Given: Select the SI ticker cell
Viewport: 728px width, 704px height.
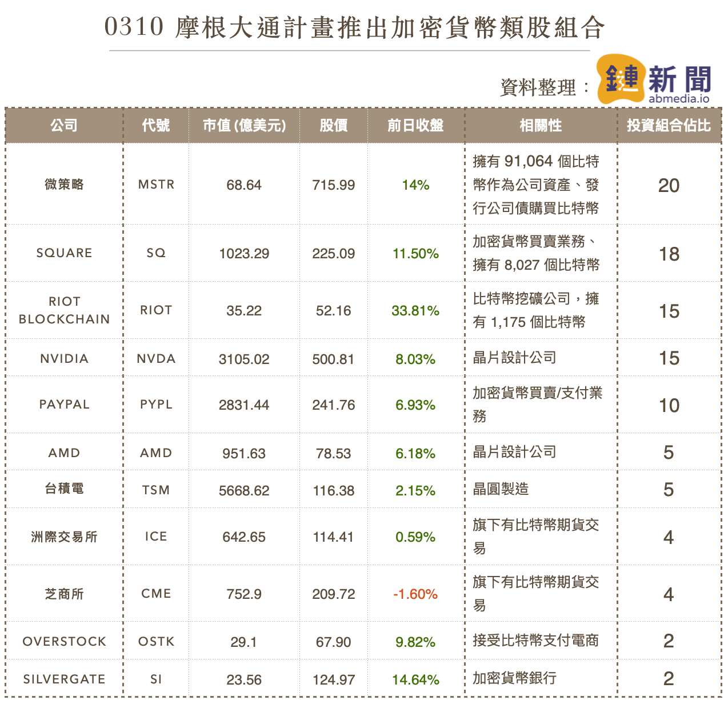Looking at the screenshot, I should 156,679.
